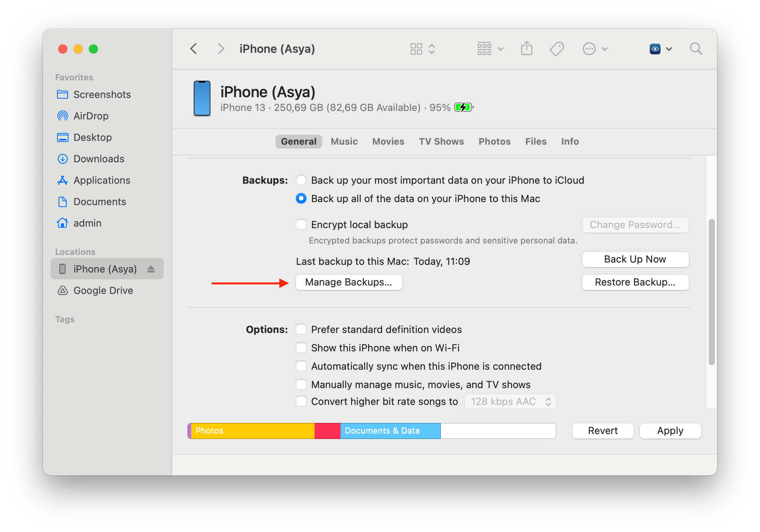Check Automatically sync when this iPhone is connected
760x532 pixels.
301,366
